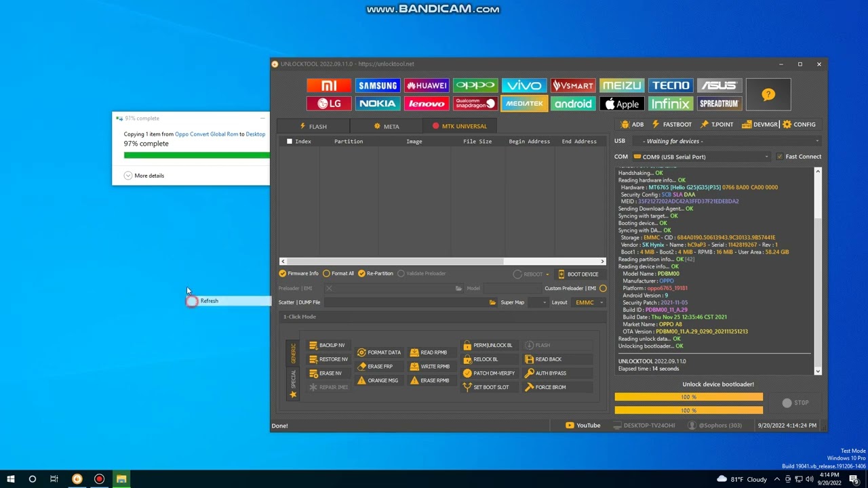This screenshot has width=868, height=488.
Task: Open YouTube link in status bar
Action: [583, 426]
